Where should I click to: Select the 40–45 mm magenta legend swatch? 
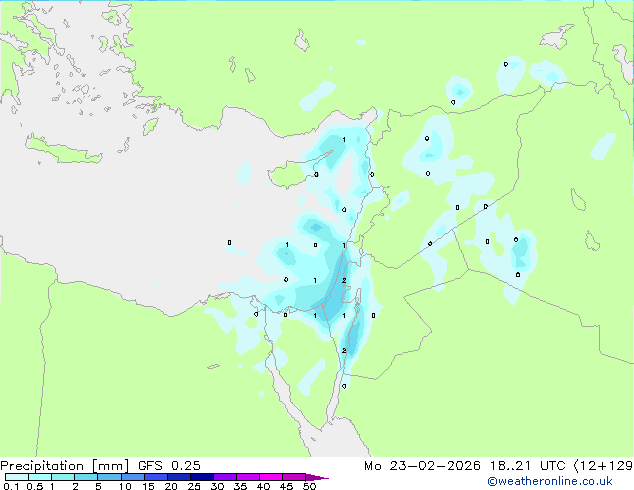[271, 477]
